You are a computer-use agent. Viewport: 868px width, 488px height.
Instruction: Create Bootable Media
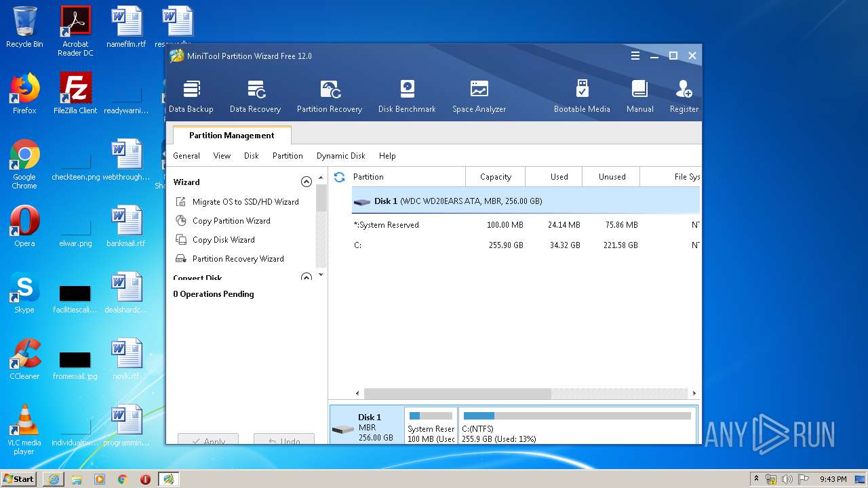tap(582, 96)
